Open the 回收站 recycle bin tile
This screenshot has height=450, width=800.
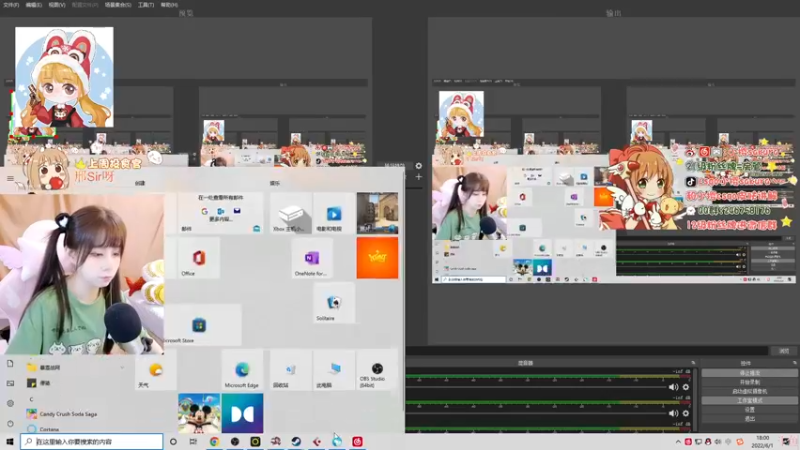[290, 370]
